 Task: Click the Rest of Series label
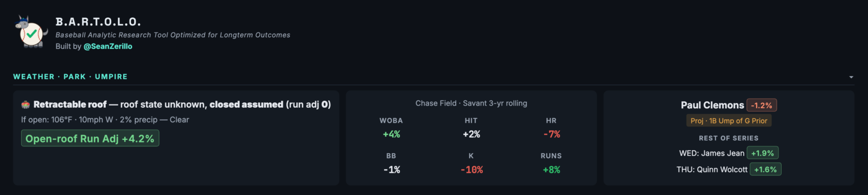click(x=729, y=138)
